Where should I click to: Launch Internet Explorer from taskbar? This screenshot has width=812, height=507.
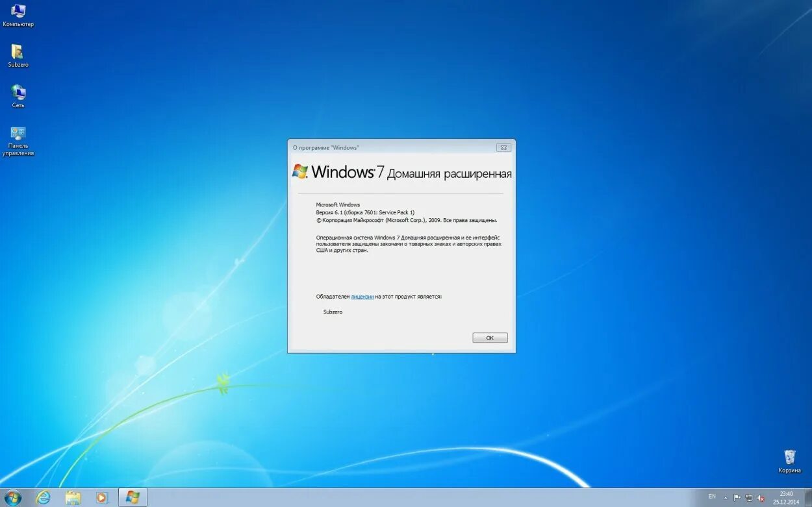(x=43, y=498)
